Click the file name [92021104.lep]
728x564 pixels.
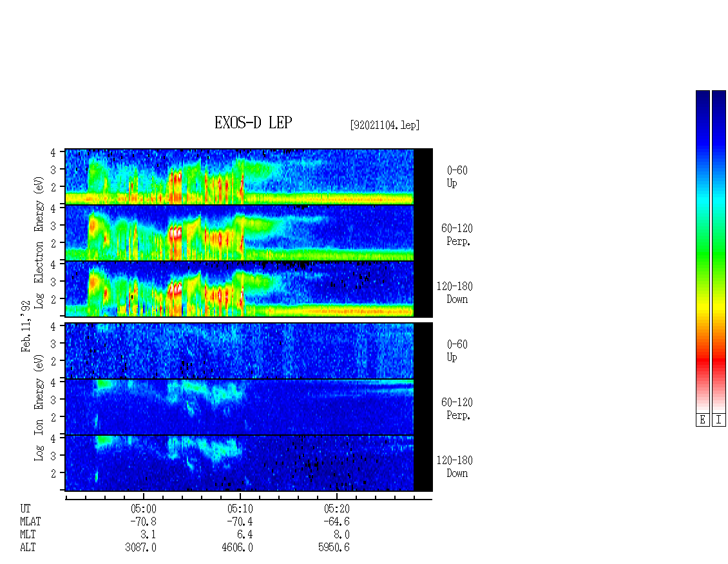[385, 125]
